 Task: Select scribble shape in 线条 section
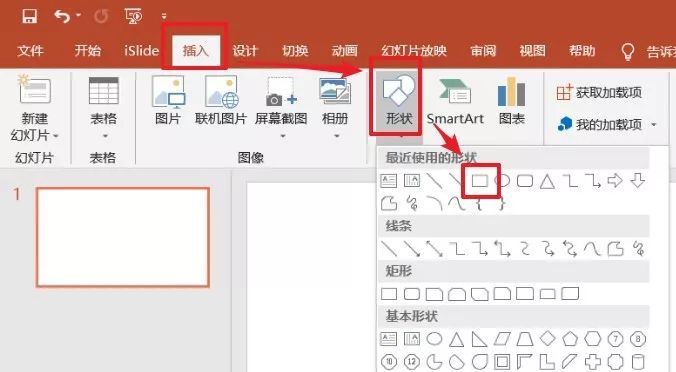[x=638, y=249]
